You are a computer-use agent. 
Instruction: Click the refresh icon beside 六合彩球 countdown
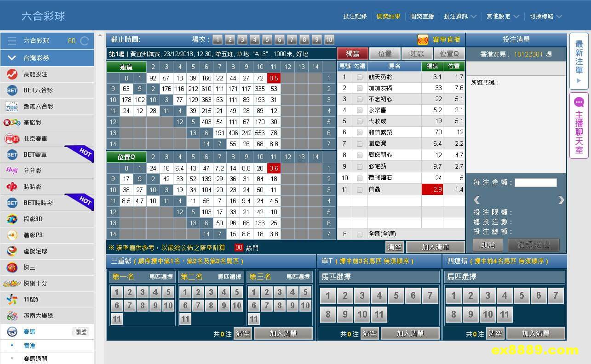[x=85, y=41]
